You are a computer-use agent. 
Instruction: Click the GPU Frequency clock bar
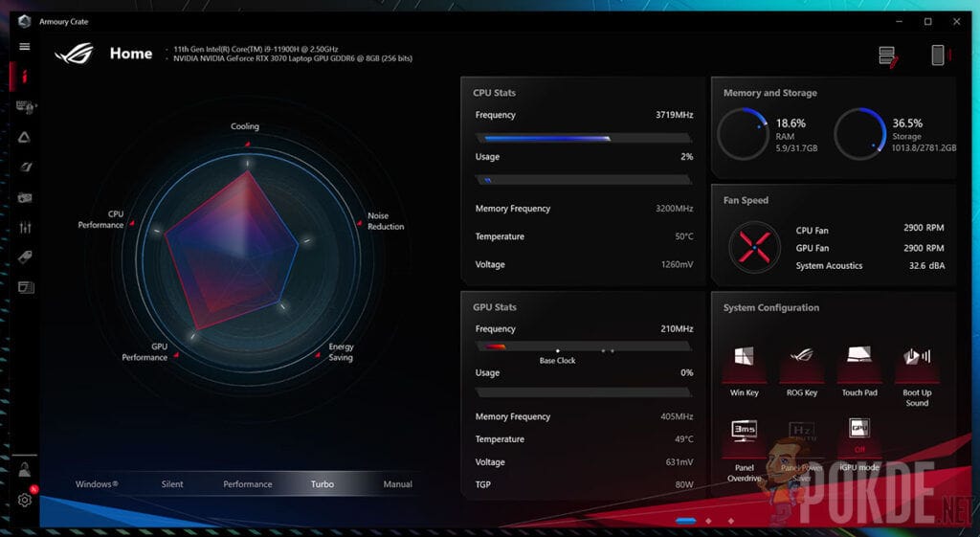click(x=584, y=346)
